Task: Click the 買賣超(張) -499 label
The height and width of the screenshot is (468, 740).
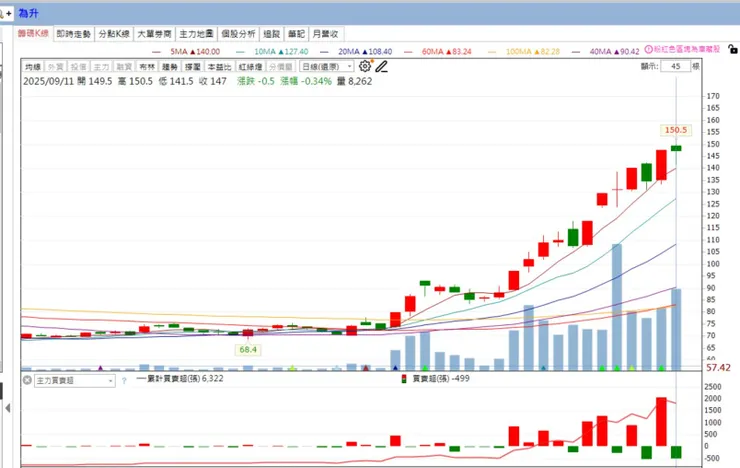Action: click(441, 378)
